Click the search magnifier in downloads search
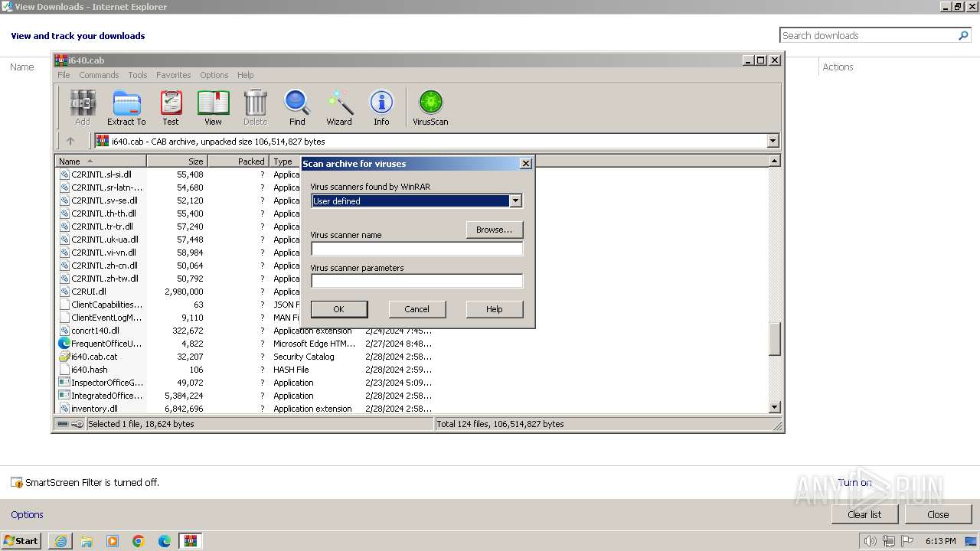Image resolution: width=980 pixels, height=551 pixels. pos(963,35)
